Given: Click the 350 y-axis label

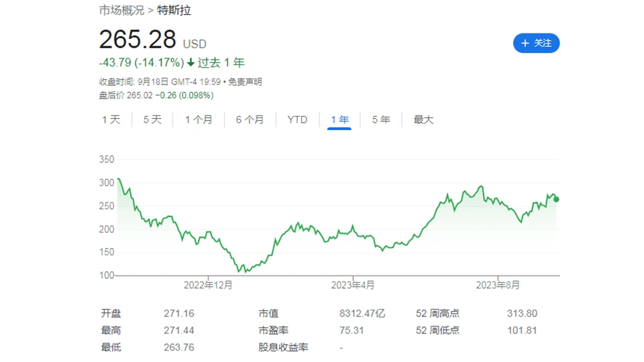Looking at the screenshot, I should point(107,160).
